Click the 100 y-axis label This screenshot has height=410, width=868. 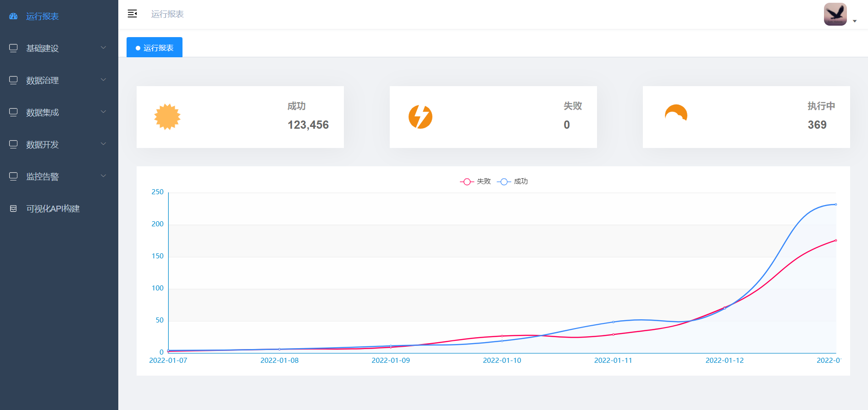[x=158, y=288]
